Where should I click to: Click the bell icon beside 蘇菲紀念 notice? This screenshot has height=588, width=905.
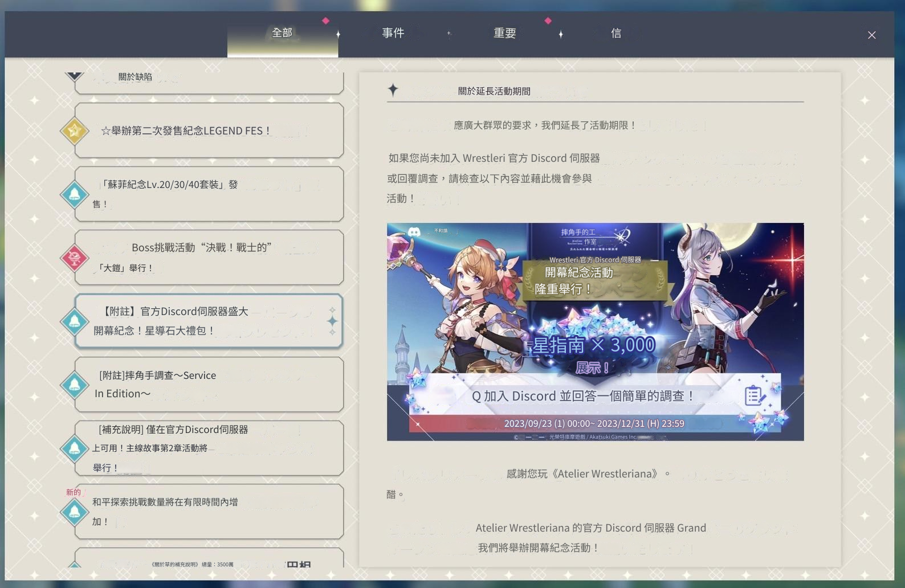74,194
